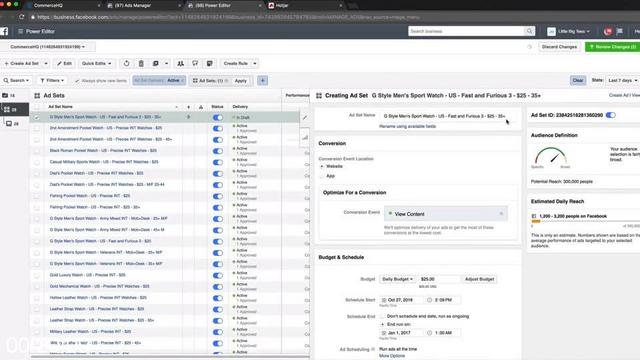Image resolution: width=640 pixels, height=360 pixels.
Task: Open the Filters dropdown
Action: pos(52,81)
